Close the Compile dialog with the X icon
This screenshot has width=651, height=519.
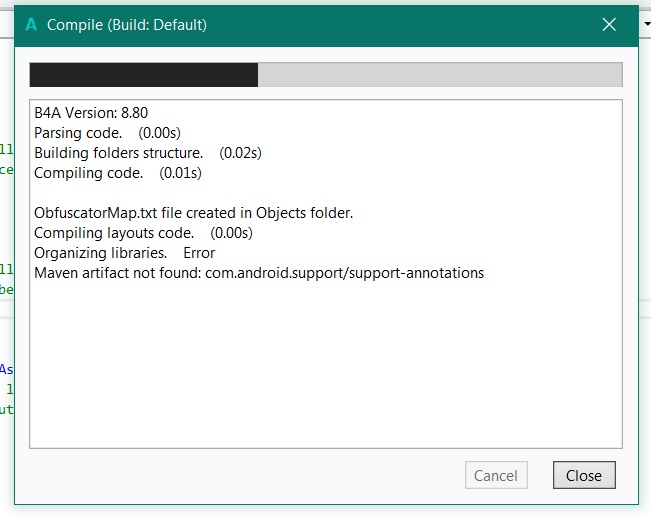click(x=609, y=24)
